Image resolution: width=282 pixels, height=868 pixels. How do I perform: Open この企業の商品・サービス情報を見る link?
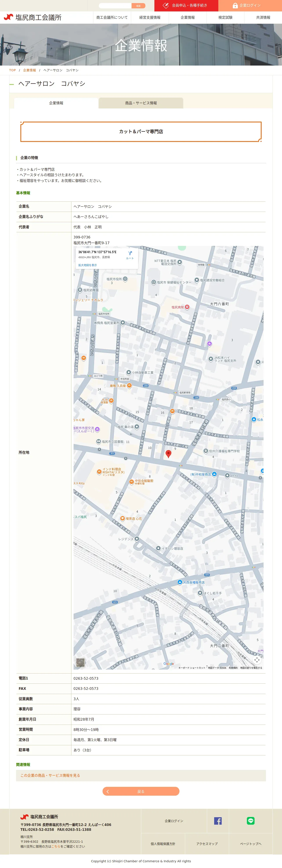pos(50,775)
